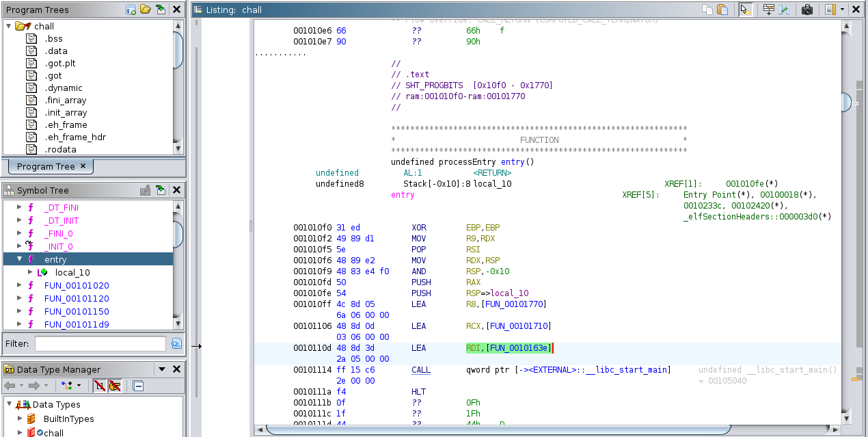The image size is (868, 437).
Task: Collapse the chall folder in Program Trees
Action: click(9, 26)
